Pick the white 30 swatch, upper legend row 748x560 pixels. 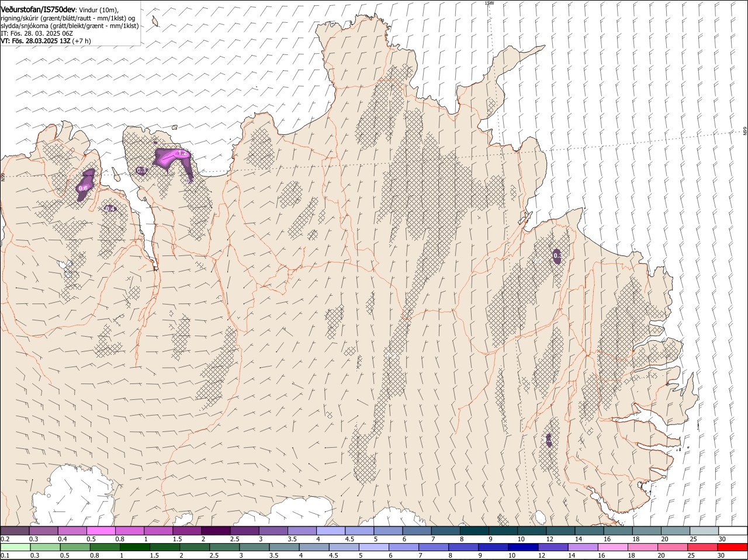pyautogui.click(x=733, y=531)
